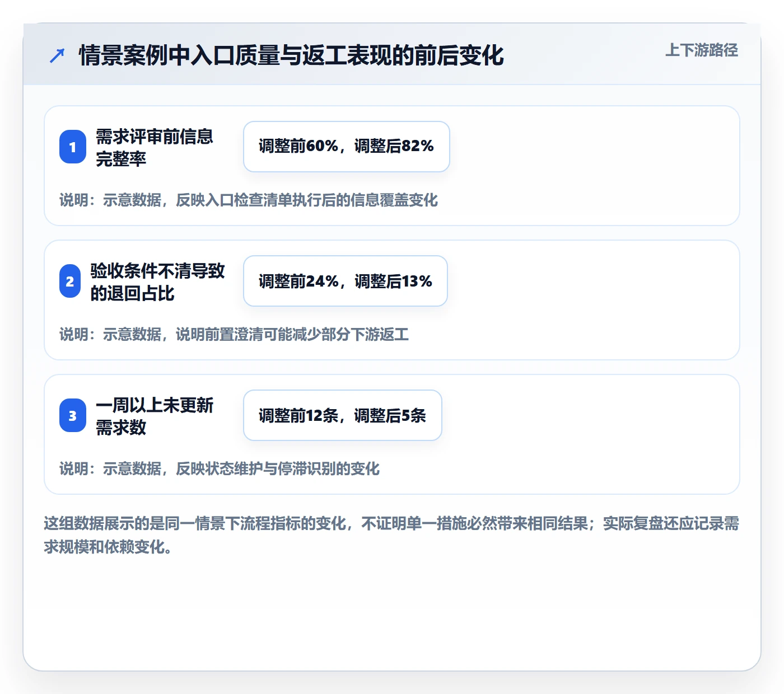
Task: Click the 需求评审前信息完整率 metric title
Action: point(155,147)
